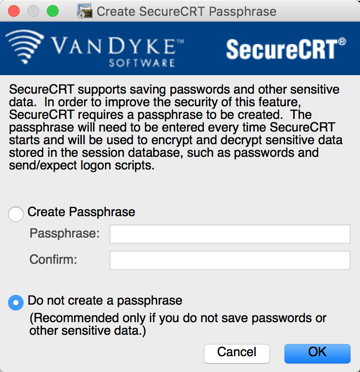This screenshot has height=372, width=360.
Task: Select the Do not create a passphrase radio button
Action: pos(16,303)
